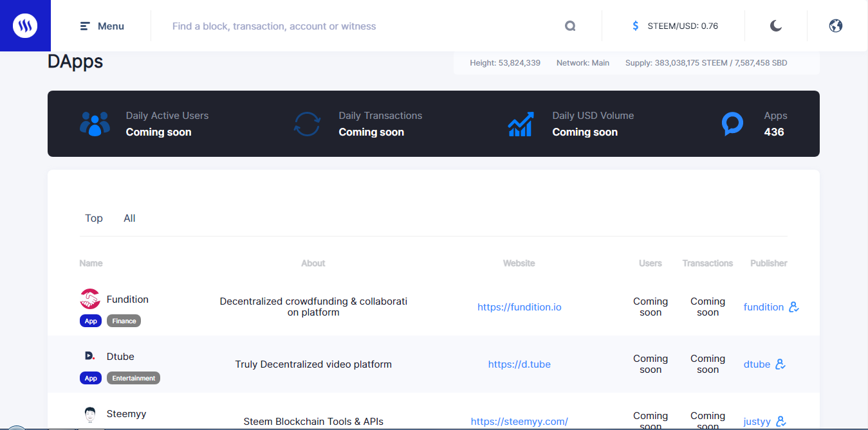Open the dtube publisher profile link
This screenshot has width=868, height=430.
click(757, 364)
